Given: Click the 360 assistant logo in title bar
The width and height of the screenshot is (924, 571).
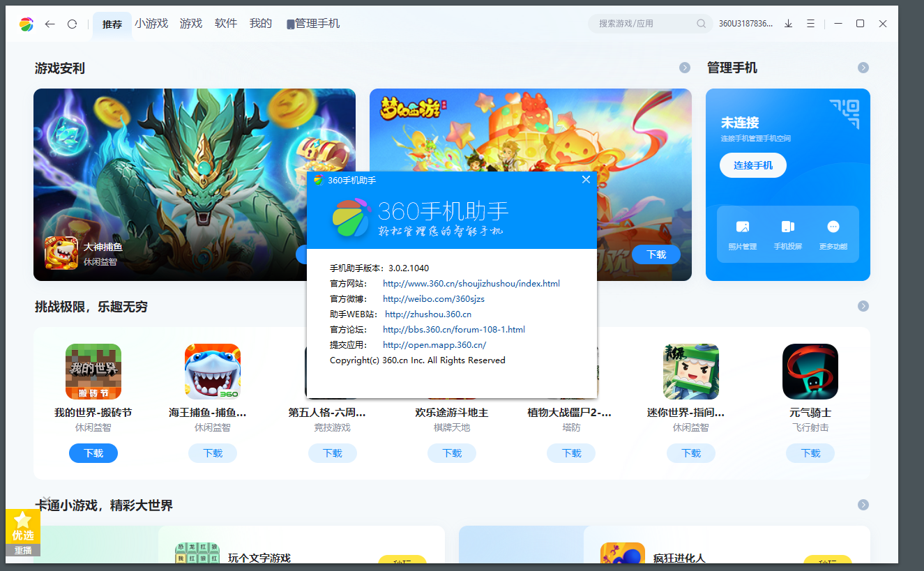Looking at the screenshot, I should 26,24.
